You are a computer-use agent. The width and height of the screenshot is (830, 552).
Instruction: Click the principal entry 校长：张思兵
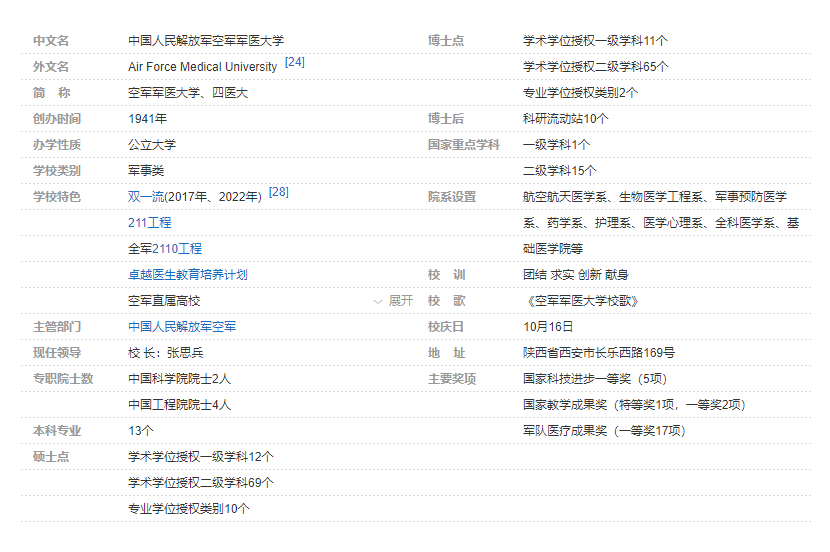click(166, 353)
